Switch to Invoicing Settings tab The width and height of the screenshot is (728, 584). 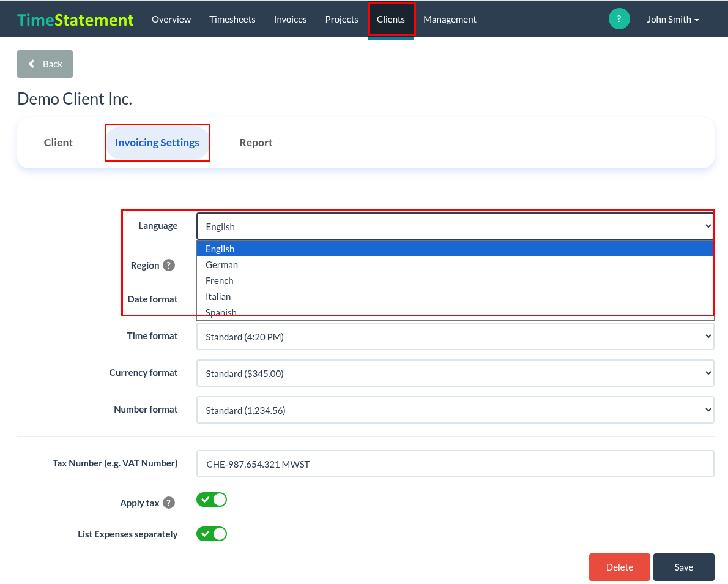pyautogui.click(x=157, y=143)
